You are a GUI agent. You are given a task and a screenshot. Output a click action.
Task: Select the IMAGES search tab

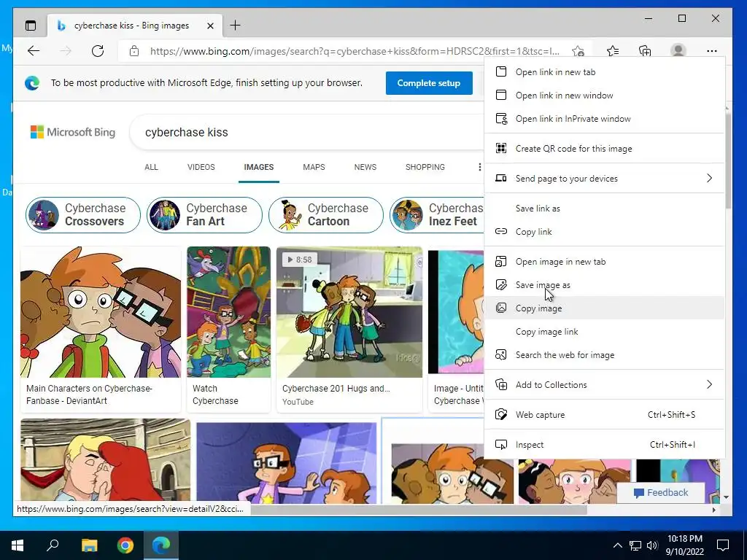tap(259, 167)
